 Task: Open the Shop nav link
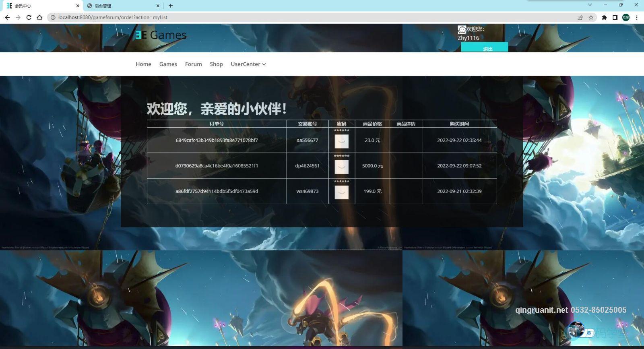coord(216,64)
